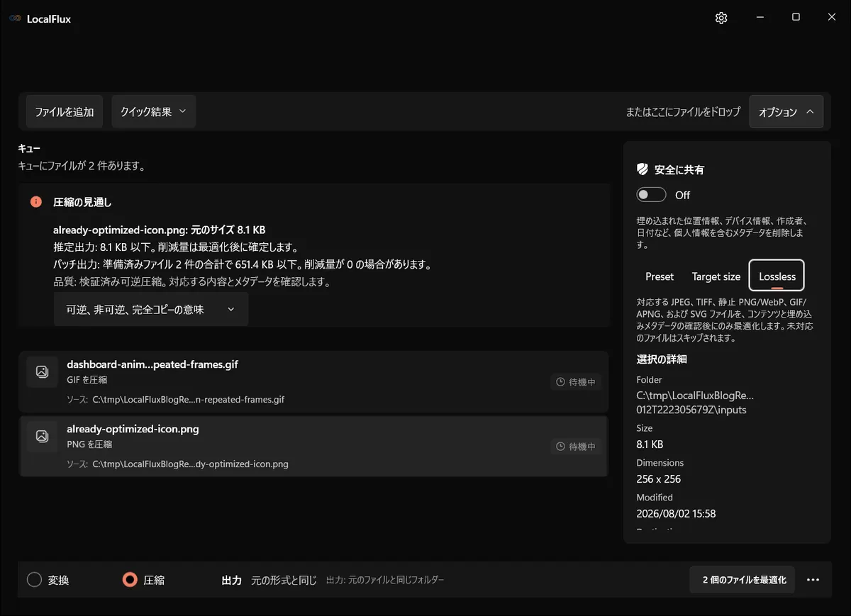Switch to the Preset tab

(x=660, y=276)
